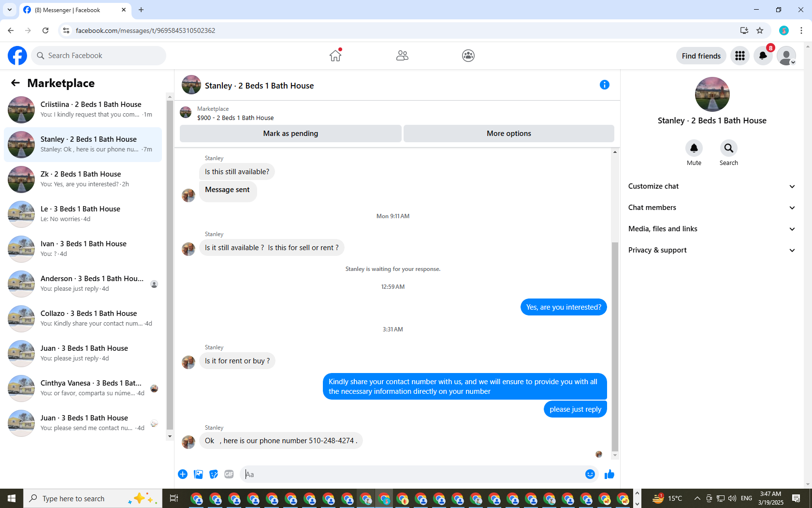Show hidden system tray icons

697,498
